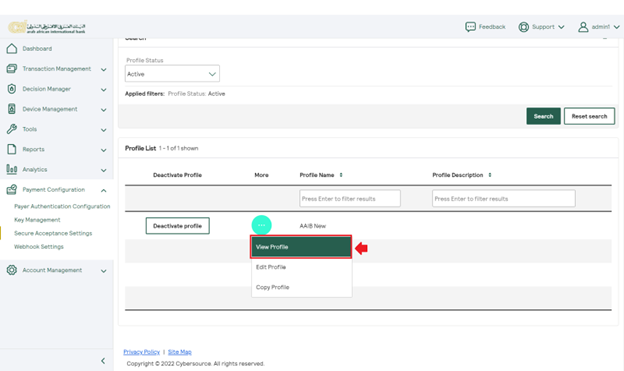Viewport: 624px width, 371px height.
Task: Open the Site Map link
Action: 179,352
